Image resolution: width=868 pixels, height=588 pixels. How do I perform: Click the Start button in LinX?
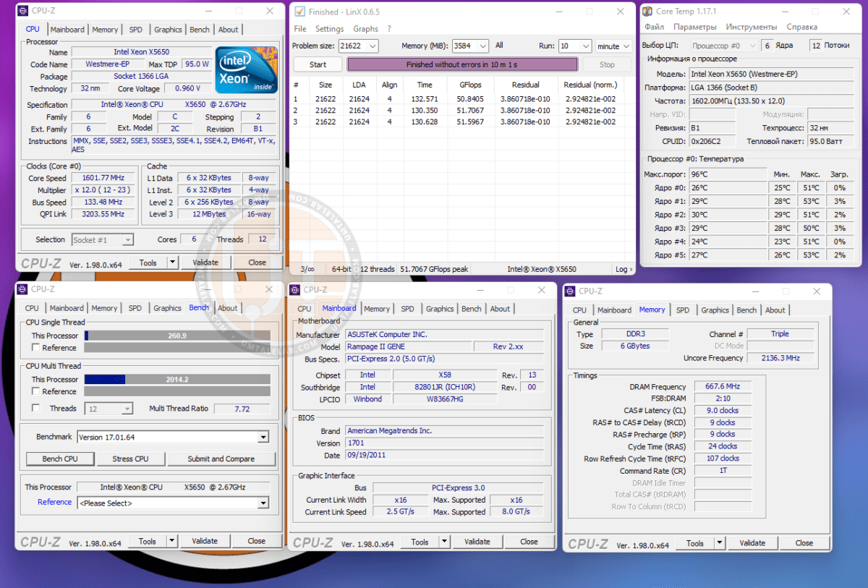pyautogui.click(x=318, y=64)
